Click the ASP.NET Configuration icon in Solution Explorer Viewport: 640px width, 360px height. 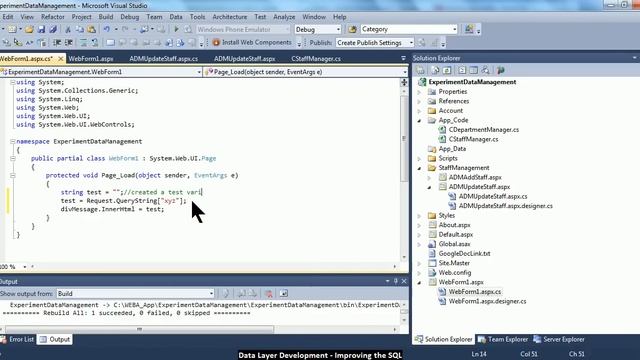point(500,70)
